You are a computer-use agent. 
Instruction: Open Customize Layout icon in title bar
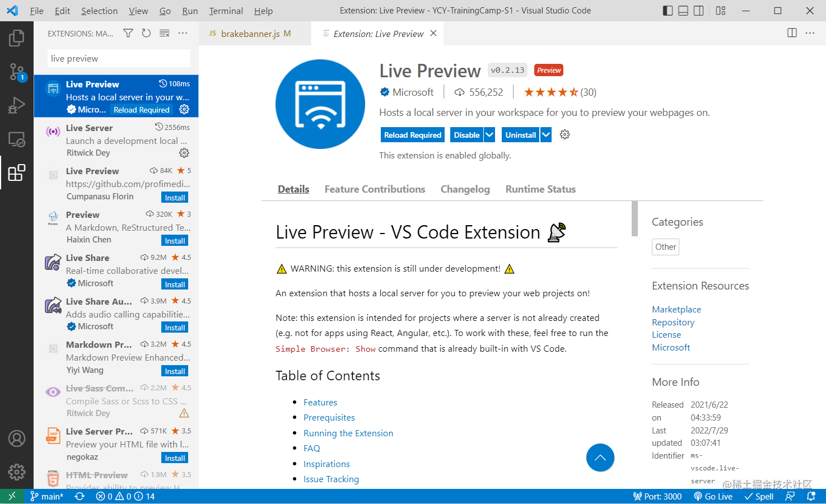[x=721, y=11]
